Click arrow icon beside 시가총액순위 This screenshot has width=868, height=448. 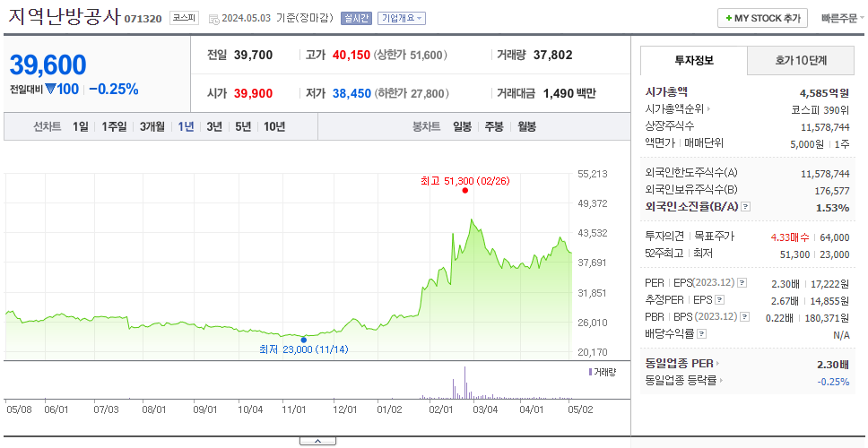[x=709, y=109]
